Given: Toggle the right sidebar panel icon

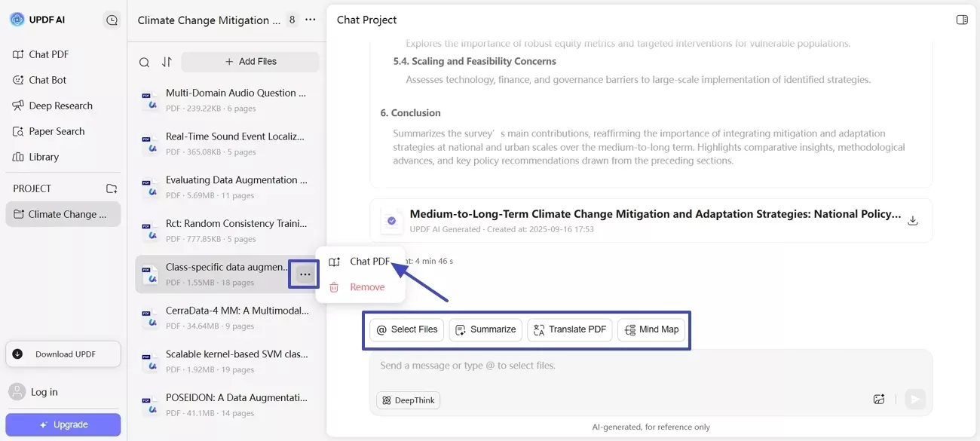Looking at the screenshot, I should tap(962, 20).
